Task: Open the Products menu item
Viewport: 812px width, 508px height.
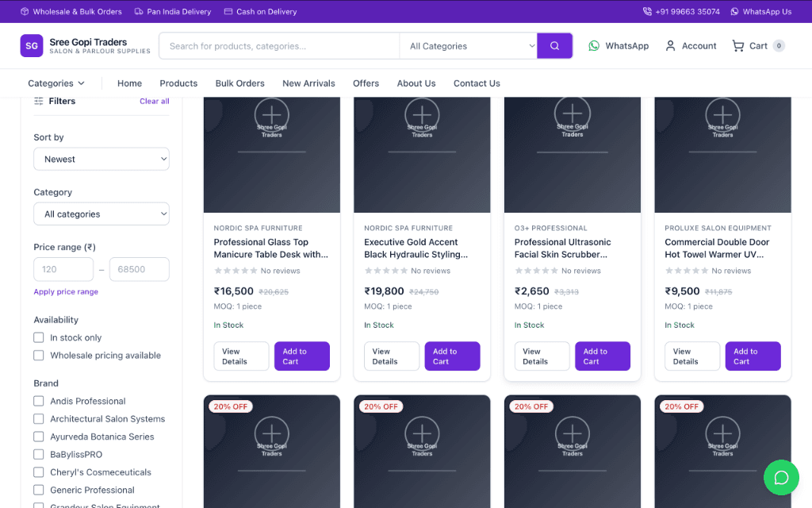Action: click(x=178, y=83)
